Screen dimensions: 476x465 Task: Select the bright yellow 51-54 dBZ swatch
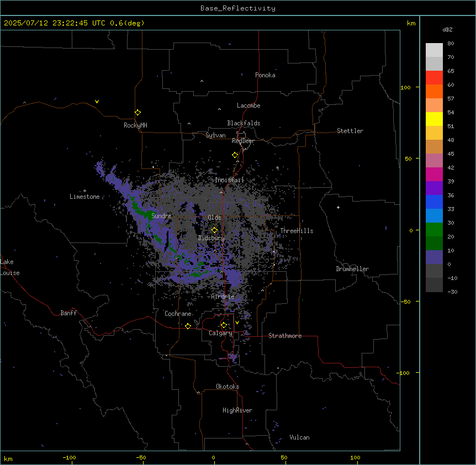click(x=434, y=119)
